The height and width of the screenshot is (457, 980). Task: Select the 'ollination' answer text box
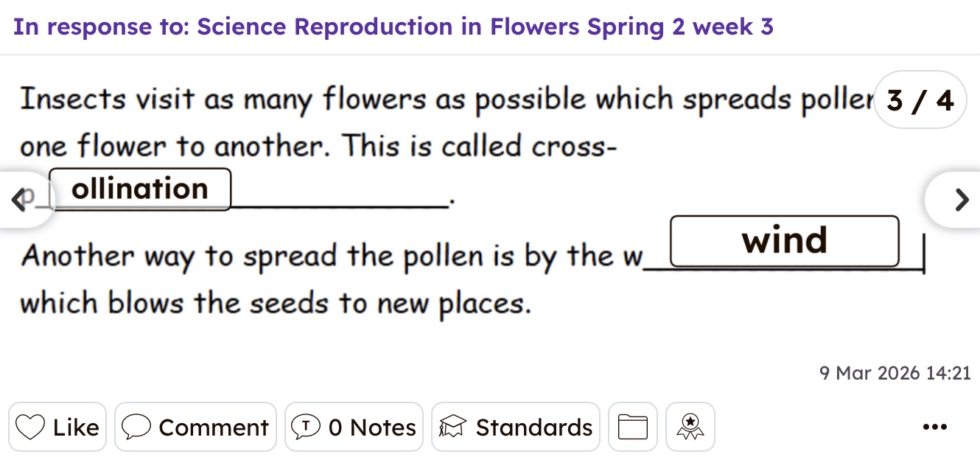click(140, 189)
